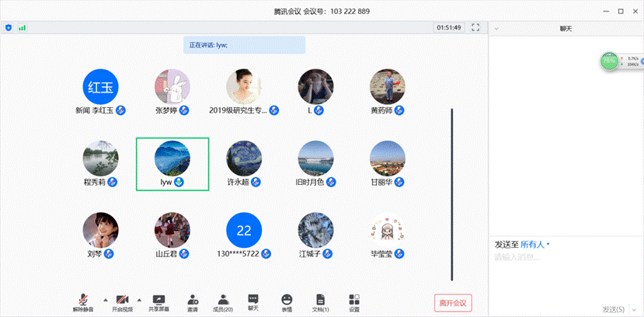
Task: Open the 表情 emoji reactions
Action: tap(287, 300)
